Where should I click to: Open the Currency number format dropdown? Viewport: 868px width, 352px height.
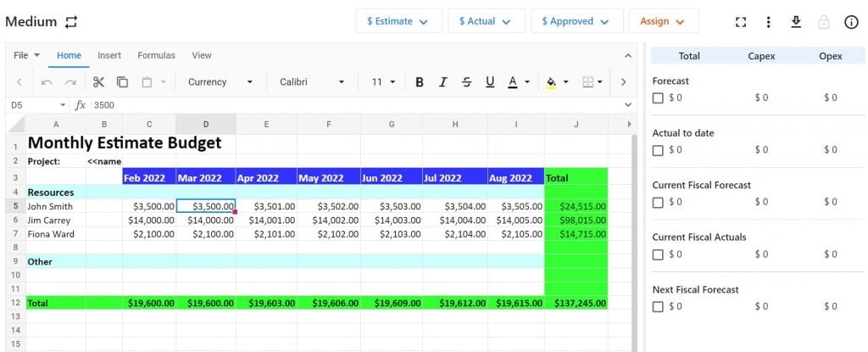220,82
